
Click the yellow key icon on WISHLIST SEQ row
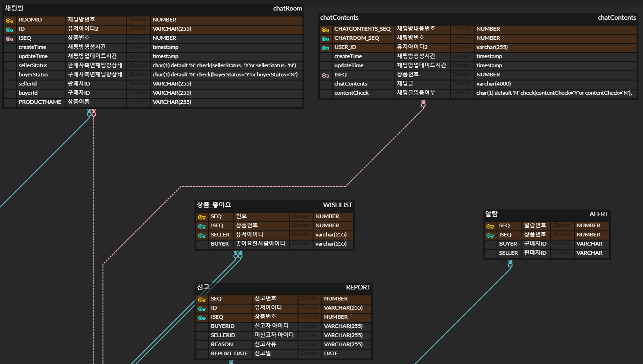tap(202, 217)
